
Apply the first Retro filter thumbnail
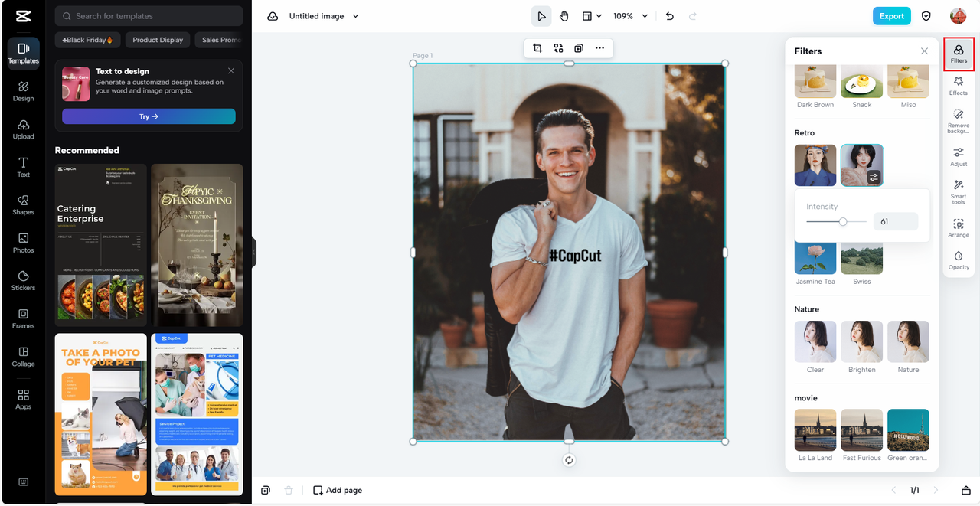pyautogui.click(x=815, y=165)
